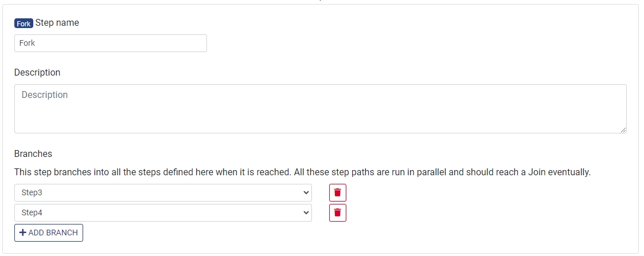Click the 'Step name' label
This screenshot has height=256, width=644.
[57, 23]
